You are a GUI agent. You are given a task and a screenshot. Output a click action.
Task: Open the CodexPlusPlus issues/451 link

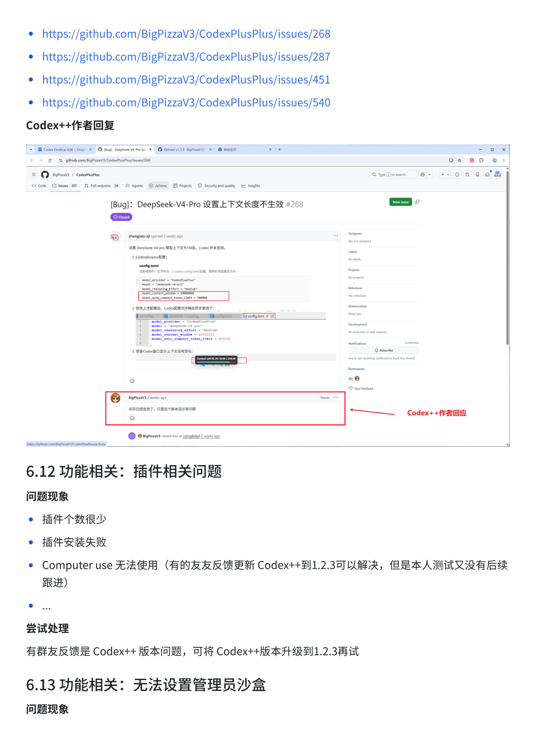coord(186,80)
